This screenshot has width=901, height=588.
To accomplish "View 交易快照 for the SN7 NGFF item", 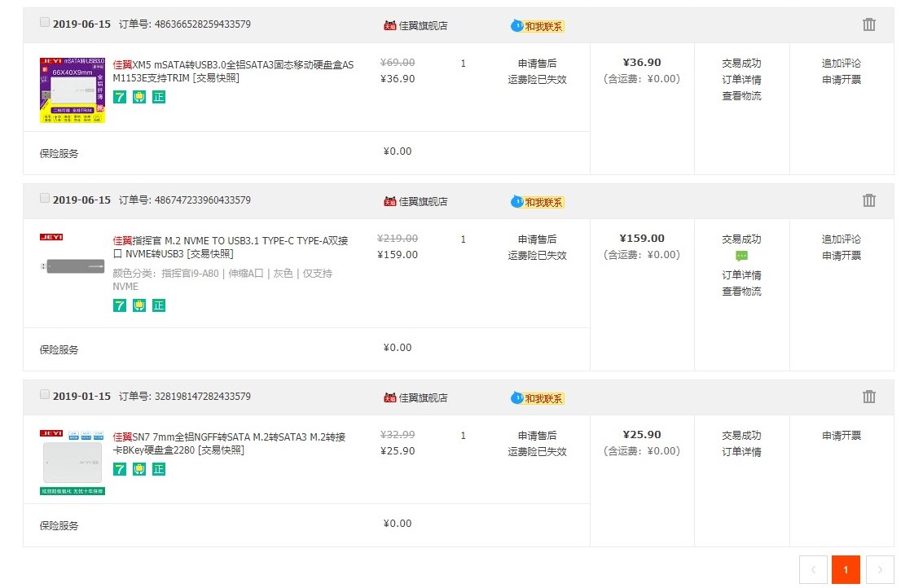I will pyautogui.click(x=222, y=450).
